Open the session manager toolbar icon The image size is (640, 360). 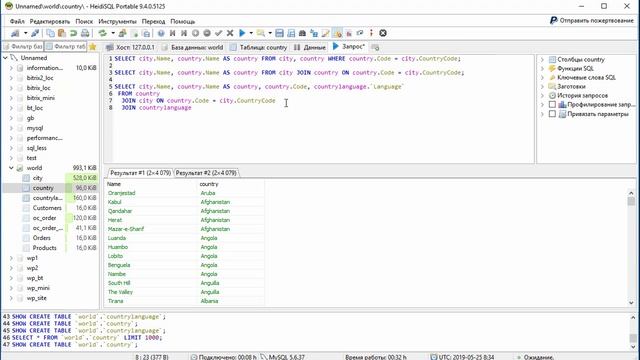coord(15,33)
